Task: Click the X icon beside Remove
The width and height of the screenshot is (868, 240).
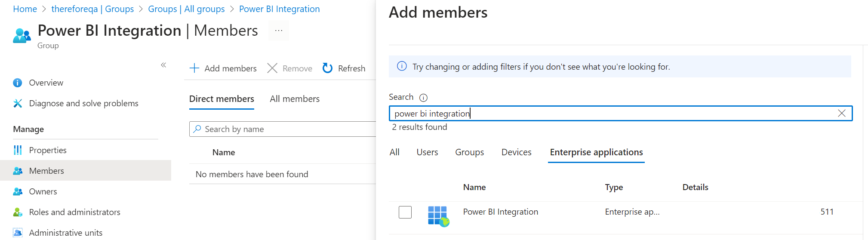Action: coord(272,68)
